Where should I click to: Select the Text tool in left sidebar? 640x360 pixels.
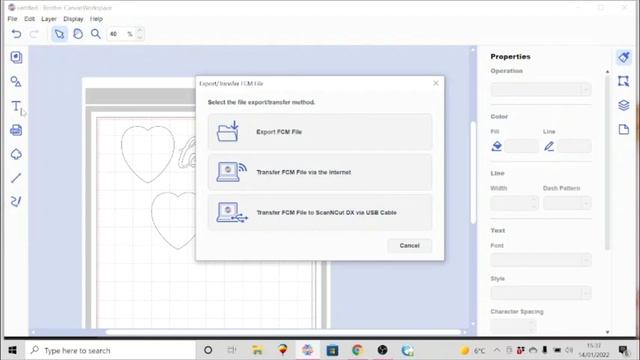coord(16,106)
